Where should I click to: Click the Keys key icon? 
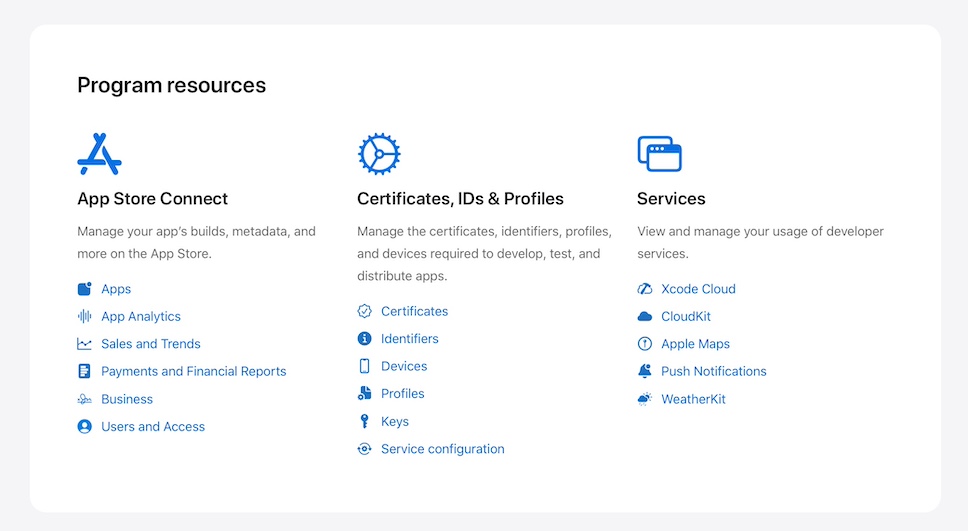[364, 421]
